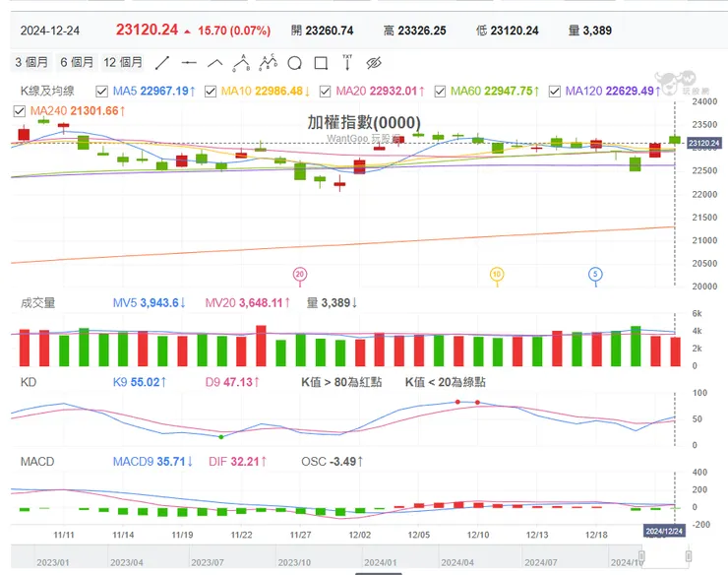Click the MA20 22932.01 value
Image resolution: width=728 pixels, height=575 pixels.
381,92
